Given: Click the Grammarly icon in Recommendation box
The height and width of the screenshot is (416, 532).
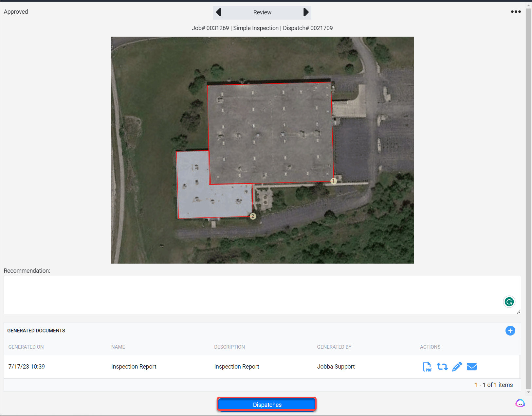Looking at the screenshot, I should (509, 302).
